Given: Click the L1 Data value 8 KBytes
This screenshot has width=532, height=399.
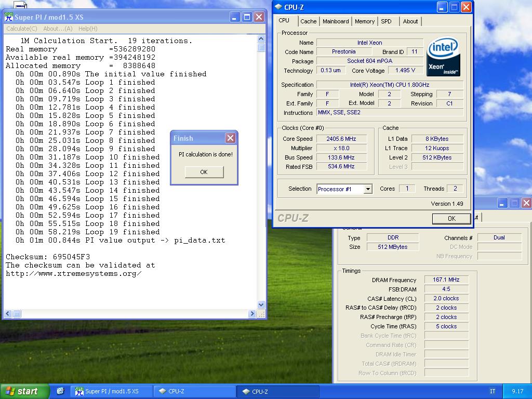Looking at the screenshot, I should click(x=437, y=139).
